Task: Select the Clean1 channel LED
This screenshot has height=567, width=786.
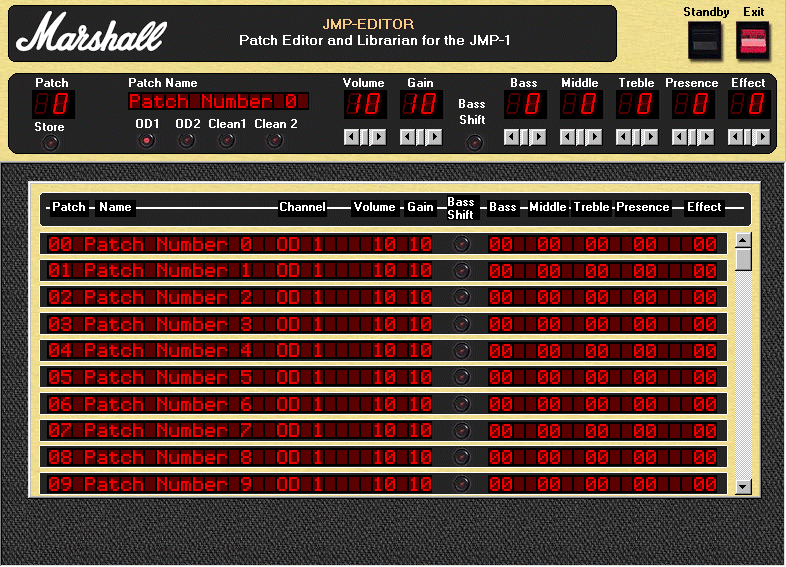Action: tap(226, 141)
